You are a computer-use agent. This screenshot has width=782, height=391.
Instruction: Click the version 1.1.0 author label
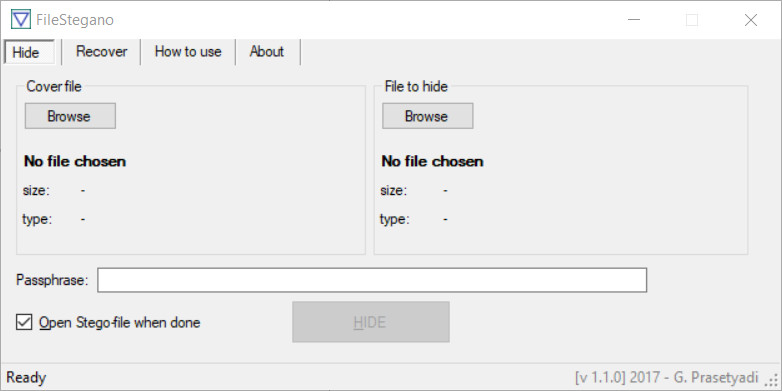pyautogui.click(x=666, y=378)
